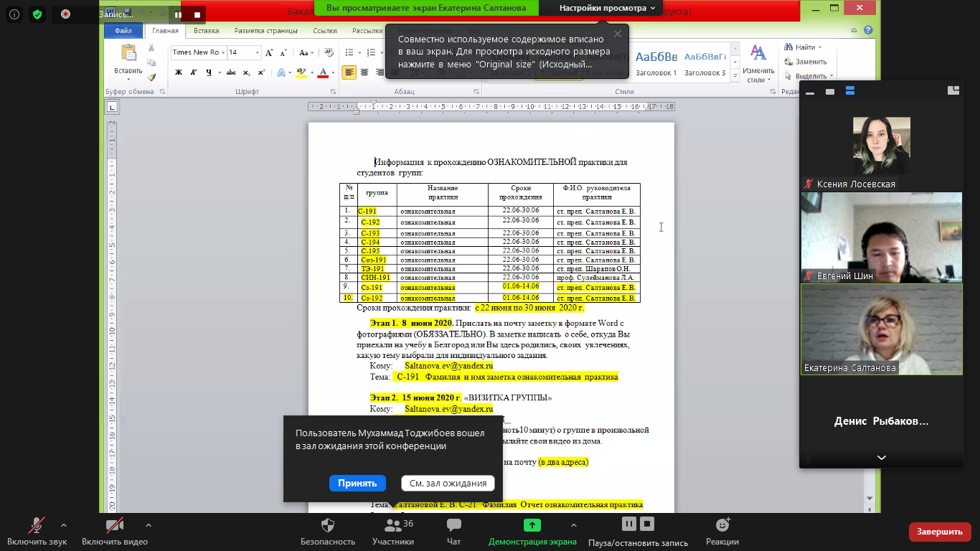The image size is (980, 551).
Task: Expand video options arrow beside camera
Action: tap(149, 524)
